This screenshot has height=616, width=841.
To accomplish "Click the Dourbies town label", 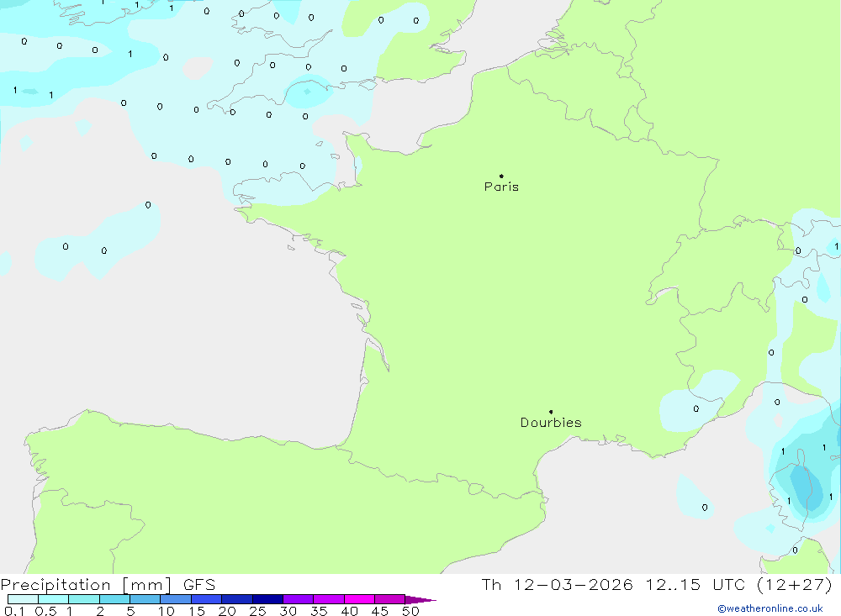I will (551, 423).
